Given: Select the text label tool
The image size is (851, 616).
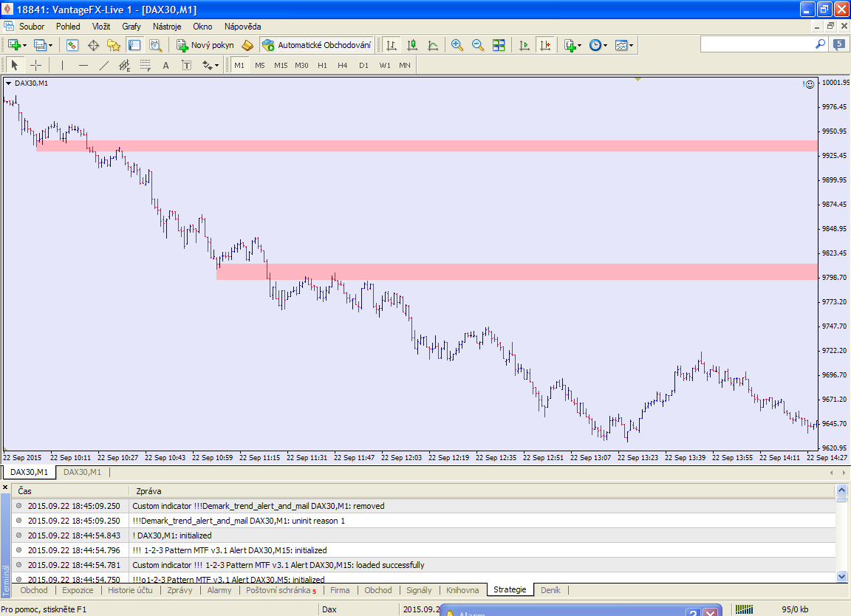Looking at the screenshot, I should coord(166,65).
